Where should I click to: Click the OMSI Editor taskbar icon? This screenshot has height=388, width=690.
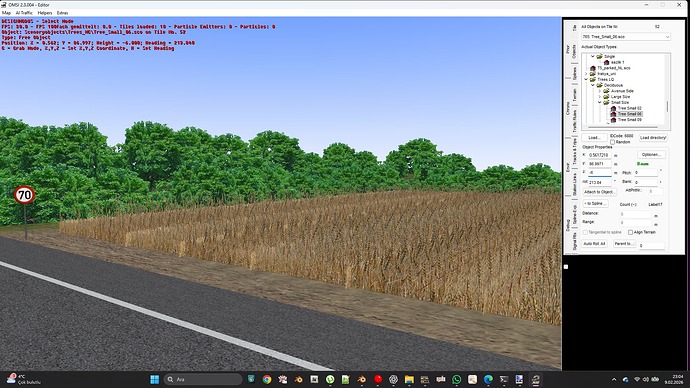pos(536,379)
